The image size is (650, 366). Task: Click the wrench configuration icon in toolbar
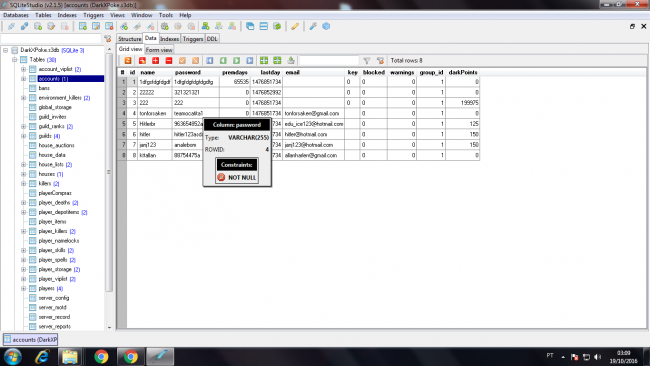pyautogui.click(x=313, y=27)
